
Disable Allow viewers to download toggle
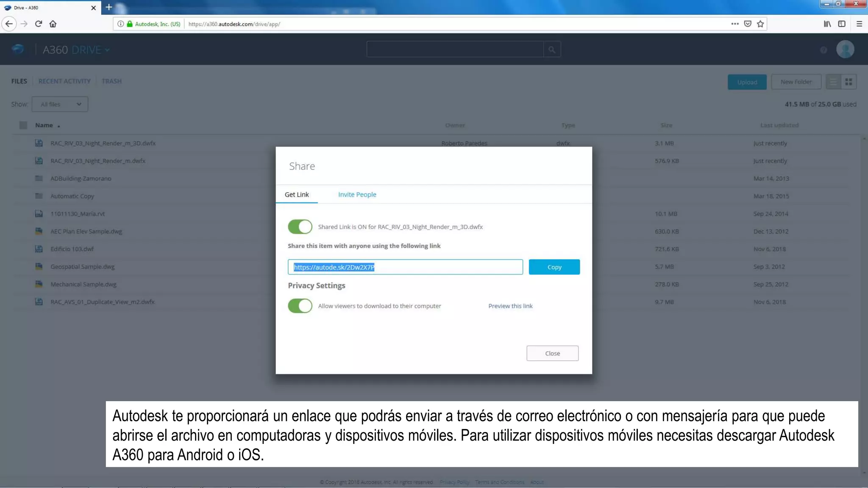300,305
